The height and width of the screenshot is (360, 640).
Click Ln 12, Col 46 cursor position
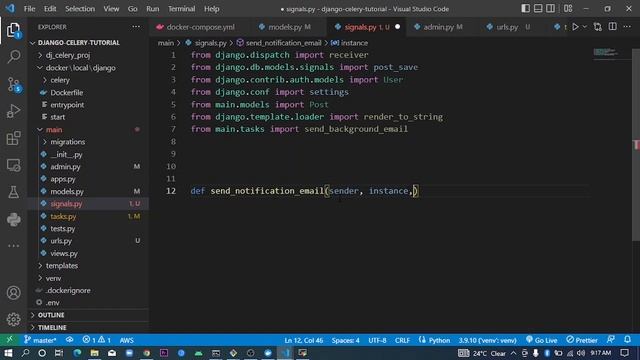(304, 340)
